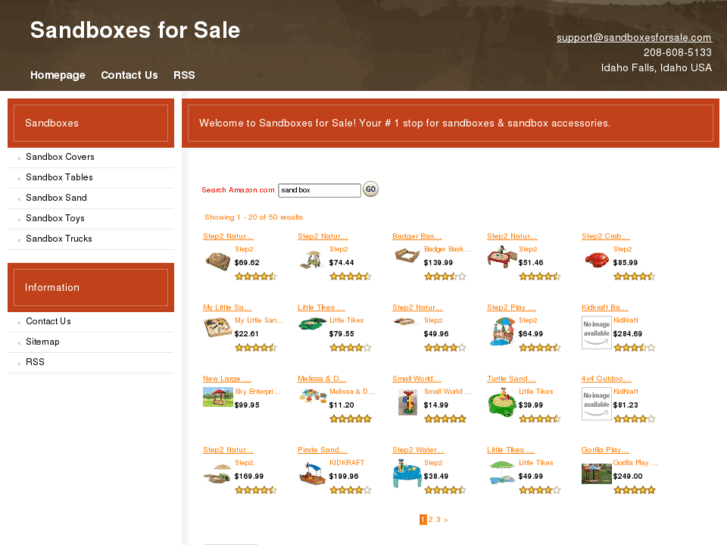Open the $49.96 Step2 sandbox thumbnail
The width and height of the screenshot is (727, 545).
pos(405,321)
